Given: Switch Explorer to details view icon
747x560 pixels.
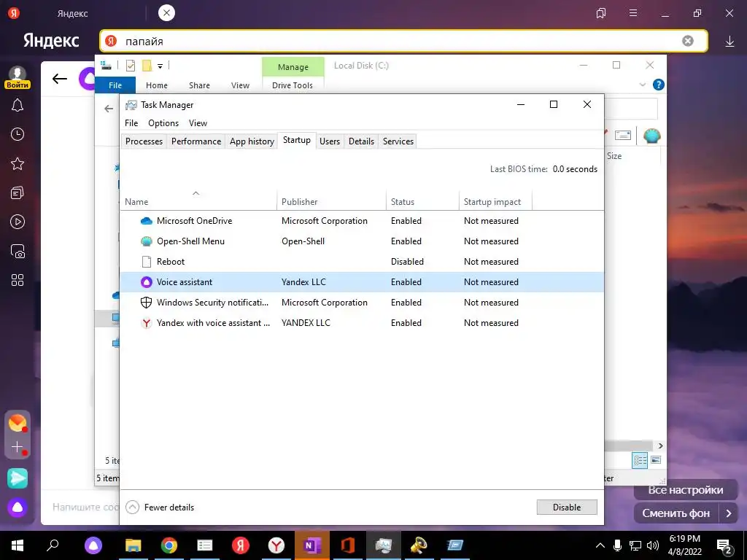Looking at the screenshot, I should point(640,460).
